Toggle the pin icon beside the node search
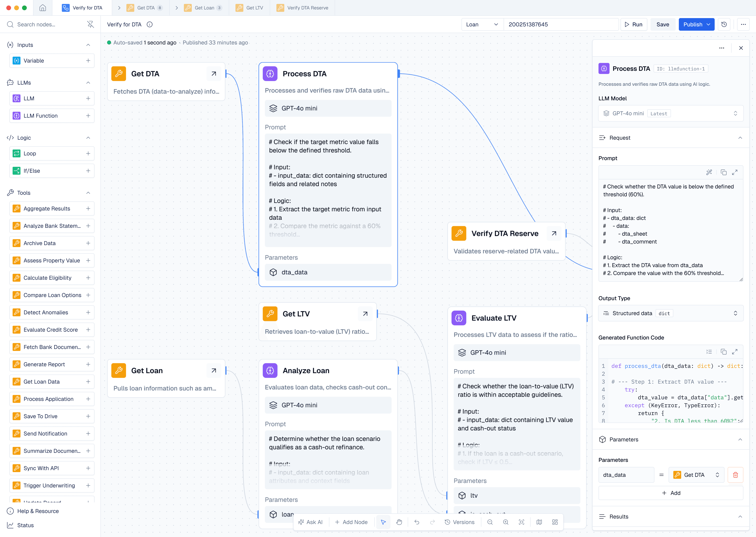Image resolution: width=756 pixels, height=537 pixels. pos(90,24)
